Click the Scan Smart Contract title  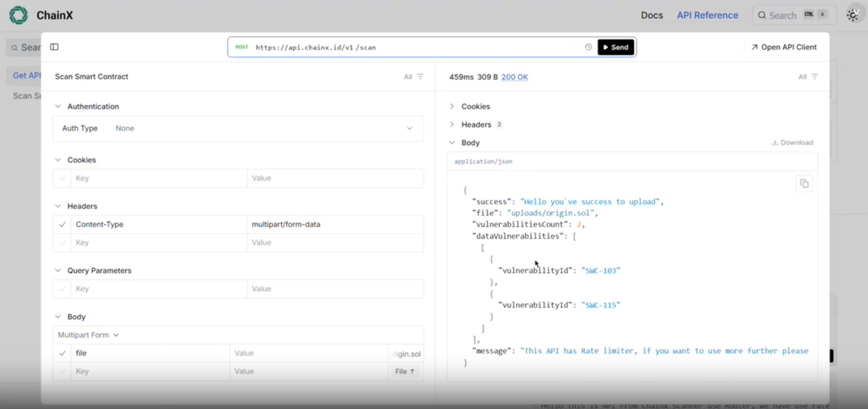point(91,77)
